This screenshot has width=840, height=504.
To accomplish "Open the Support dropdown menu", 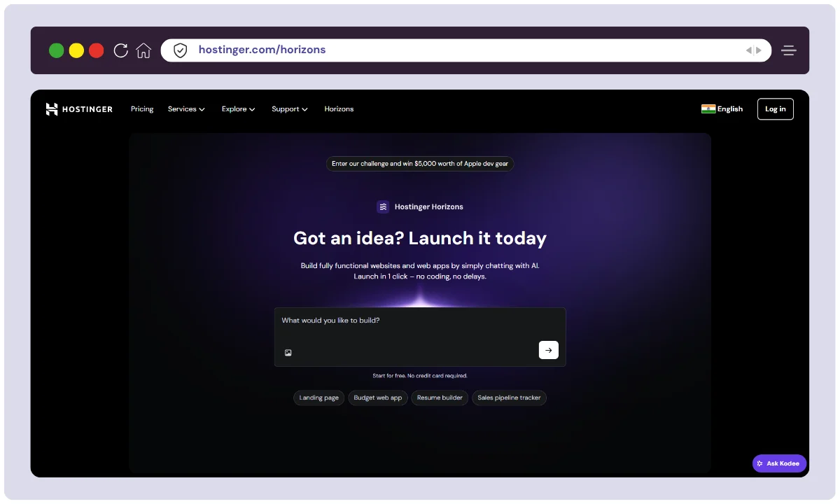I will tap(290, 109).
